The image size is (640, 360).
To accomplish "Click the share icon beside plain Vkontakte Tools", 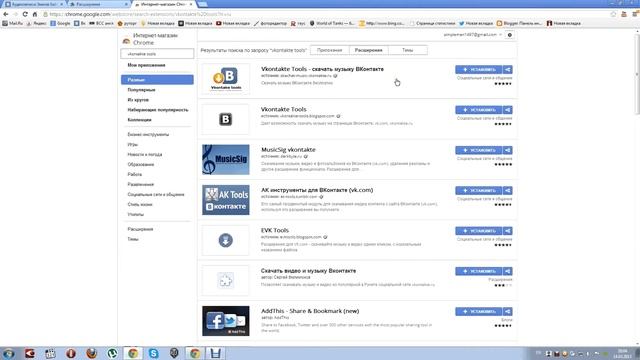I will point(507,110).
